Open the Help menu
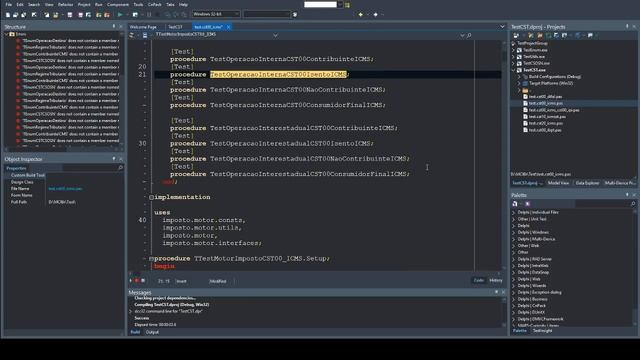Viewport: 640px width, 360px height. 183,4
